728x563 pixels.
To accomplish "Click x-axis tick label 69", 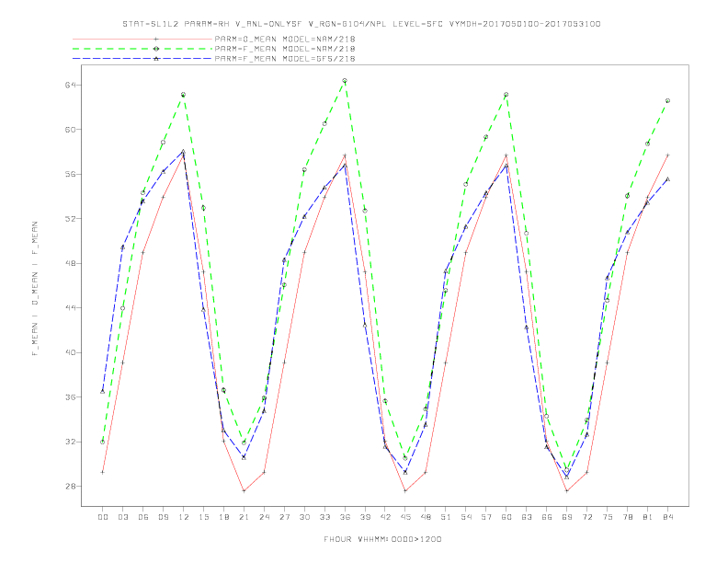I will (567, 517).
